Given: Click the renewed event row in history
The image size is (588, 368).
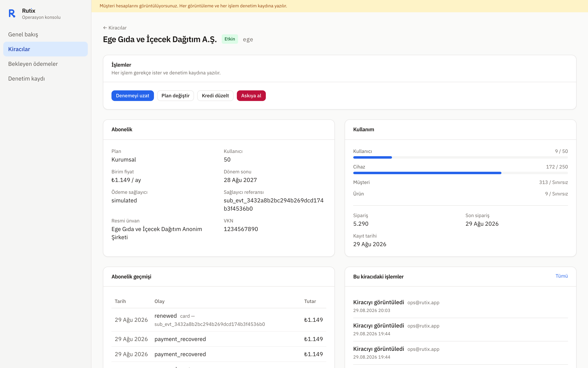Looking at the screenshot, I should [219, 320].
